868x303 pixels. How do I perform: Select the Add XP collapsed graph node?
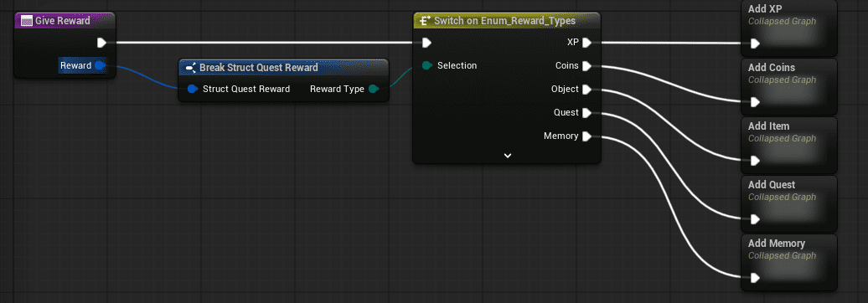point(789,28)
